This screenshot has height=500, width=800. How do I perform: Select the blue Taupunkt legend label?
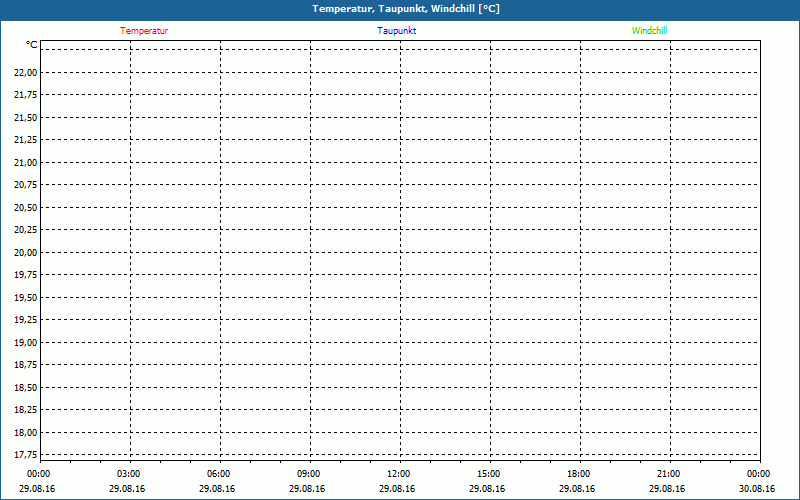pyautogui.click(x=397, y=31)
